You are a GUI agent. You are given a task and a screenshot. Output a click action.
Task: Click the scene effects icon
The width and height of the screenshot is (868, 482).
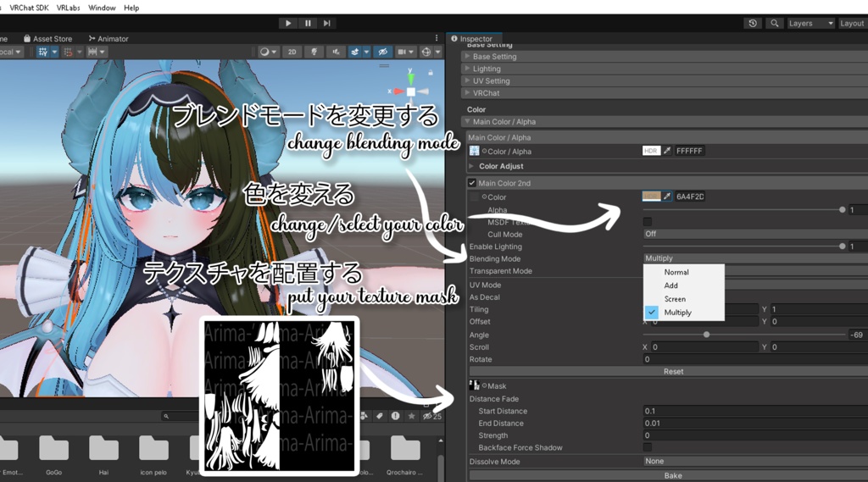coord(355,52)
